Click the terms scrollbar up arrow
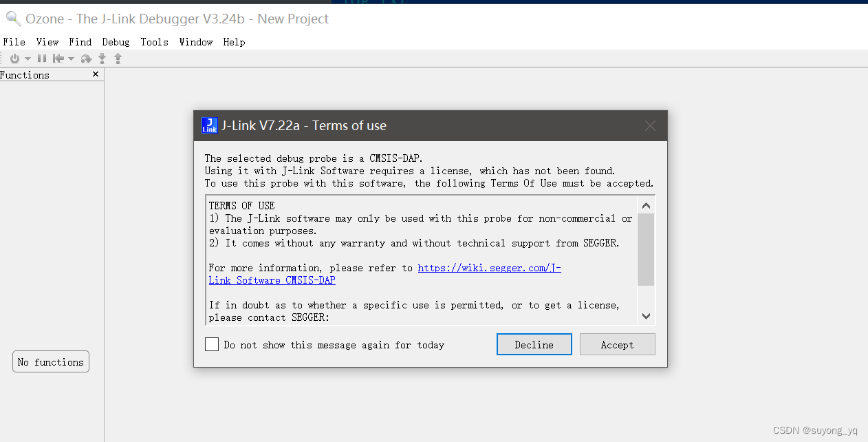Screen dimensions: 868x442 pyautogui.click(x=646, y=205)
